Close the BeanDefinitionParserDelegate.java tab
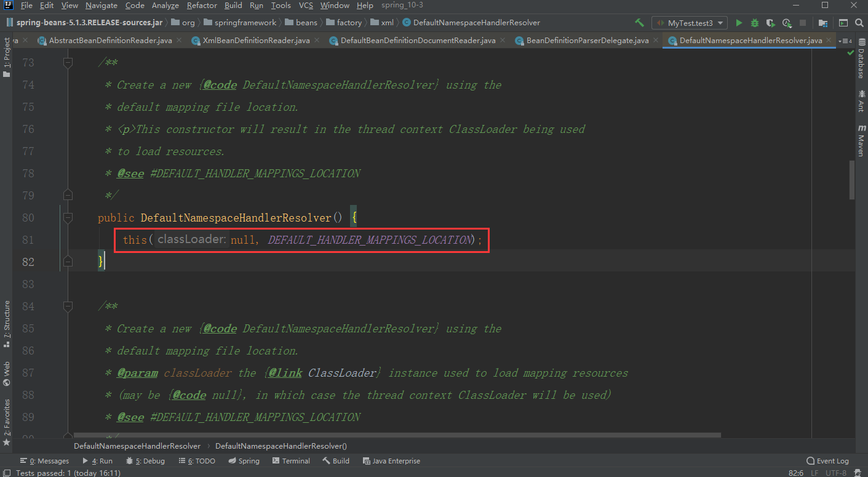This screenshot has height=477, width=868. [656, 41]
